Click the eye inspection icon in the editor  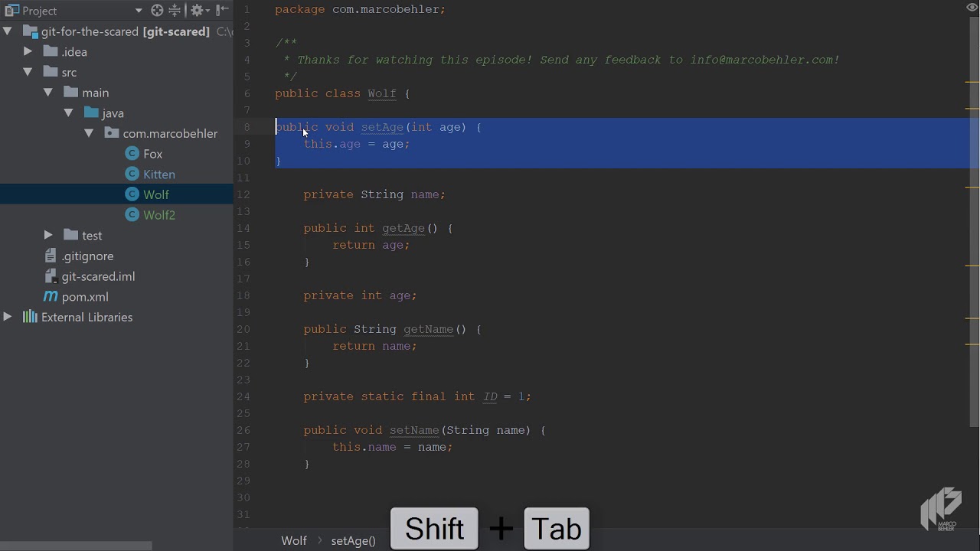coord(972,8)
